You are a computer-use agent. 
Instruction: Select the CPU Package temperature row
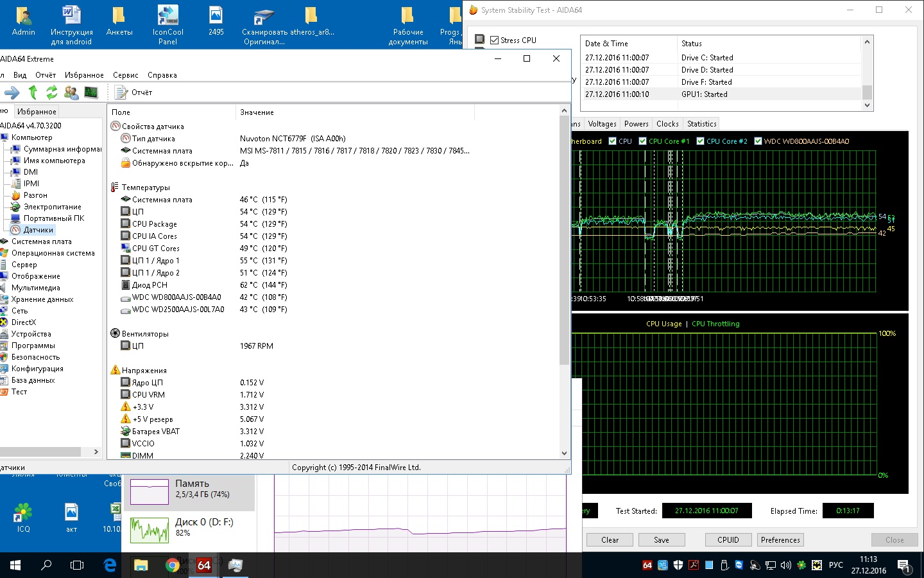[x=334, y=224]
